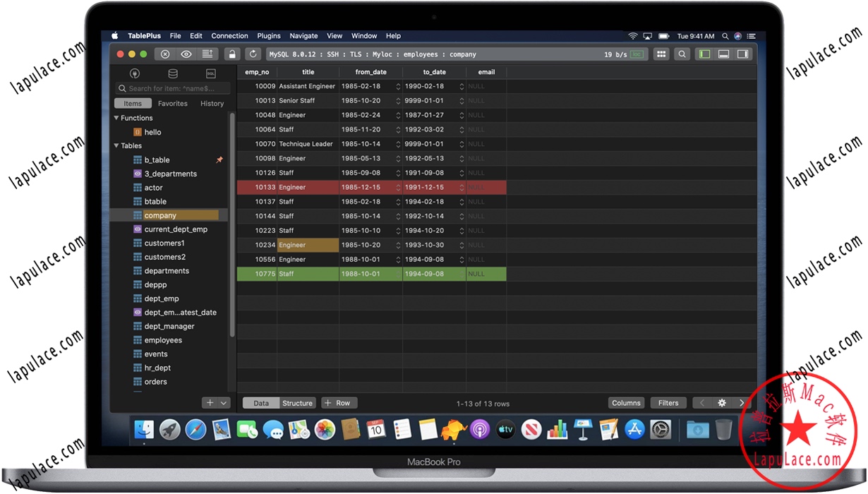Click the Columns button at the bottom
Viewport: 868px width, 494px height.
(626, 402)
